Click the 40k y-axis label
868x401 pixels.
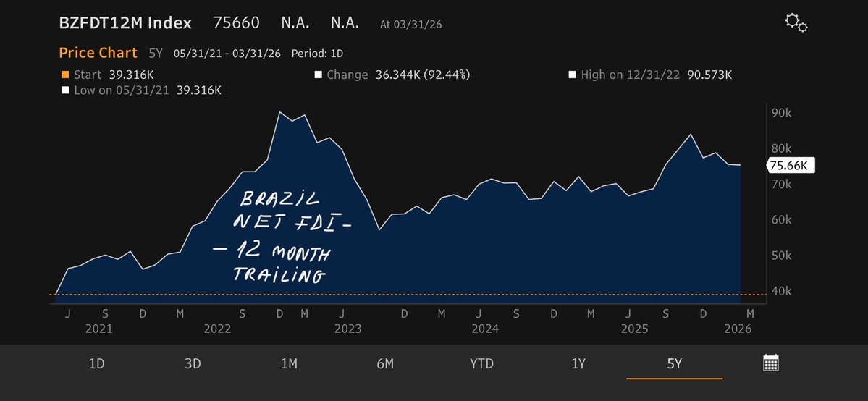(x=782, y=291)
